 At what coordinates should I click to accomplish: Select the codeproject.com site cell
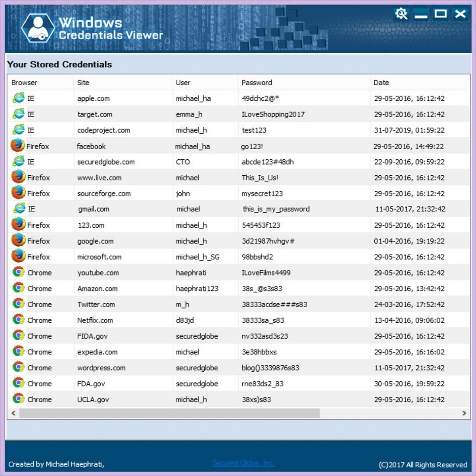(x=103, y=130)
